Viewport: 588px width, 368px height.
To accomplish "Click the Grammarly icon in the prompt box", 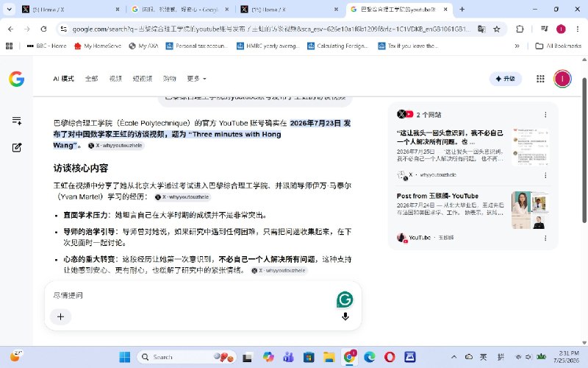I will [345, 300].
